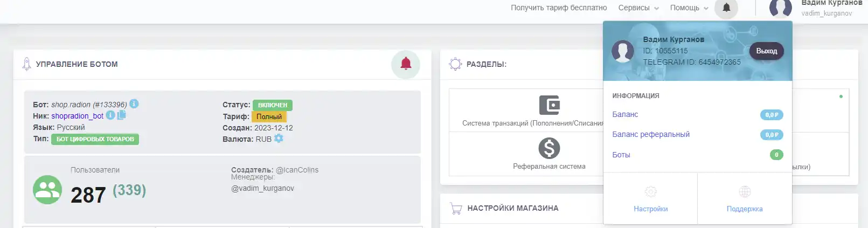Open the Баланс item in profile menu

point(625,114)
